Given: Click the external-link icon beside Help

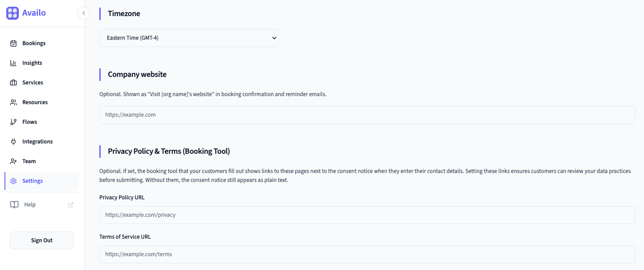Looking at the screenshot, I should click(x=70, y=204).
